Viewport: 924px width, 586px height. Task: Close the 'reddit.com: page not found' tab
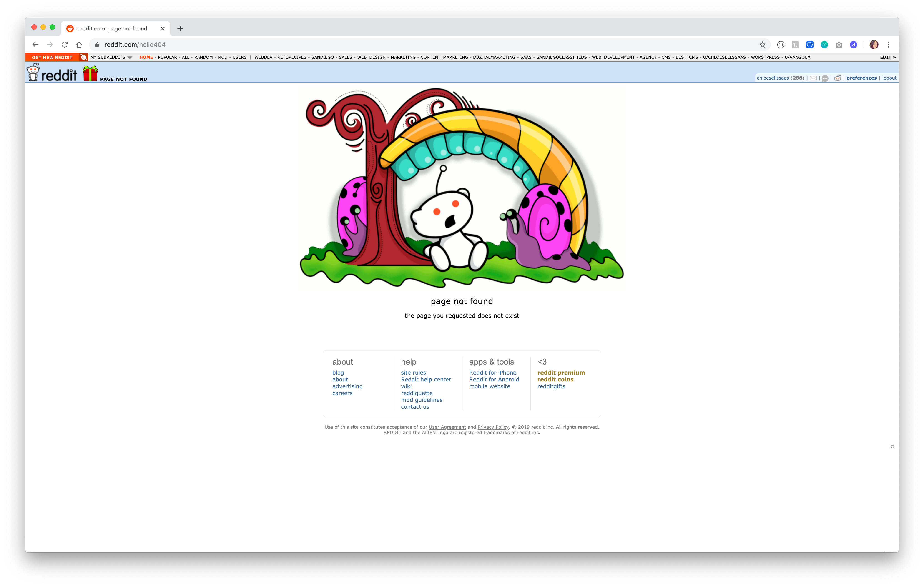(163, 28)
